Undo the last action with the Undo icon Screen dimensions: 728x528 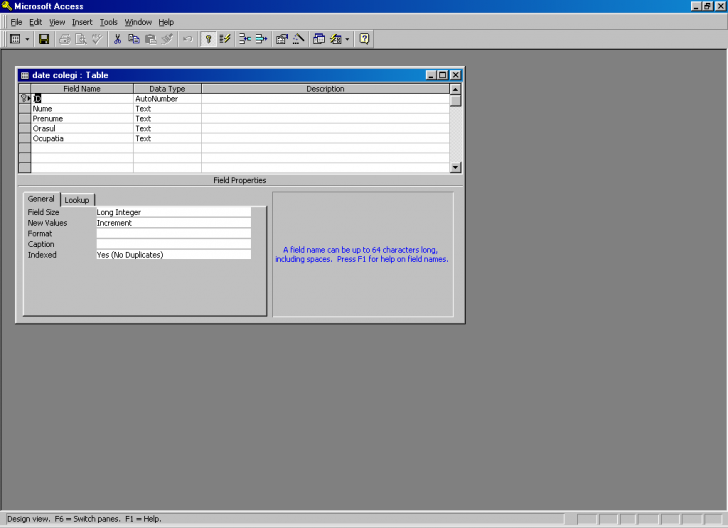[x=188, y=39]
